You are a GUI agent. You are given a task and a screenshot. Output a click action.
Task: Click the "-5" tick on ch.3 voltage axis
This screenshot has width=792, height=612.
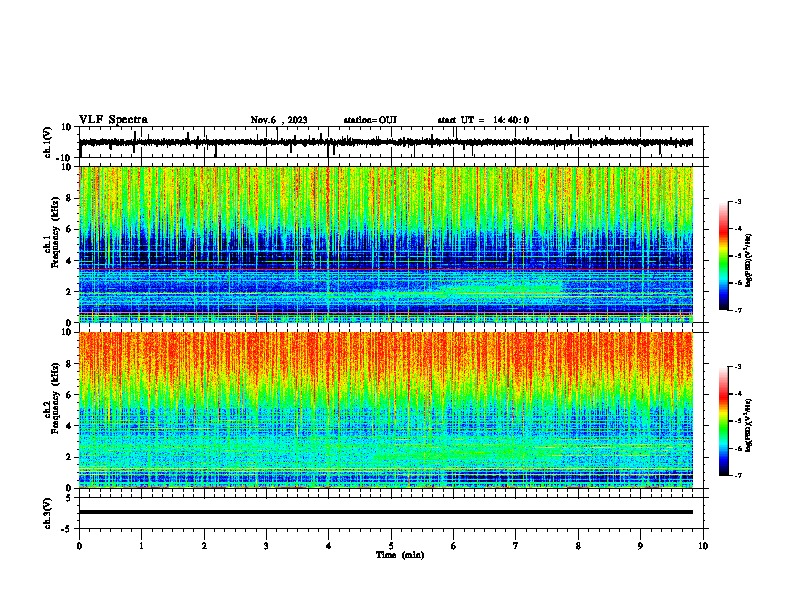click(67, 529)
